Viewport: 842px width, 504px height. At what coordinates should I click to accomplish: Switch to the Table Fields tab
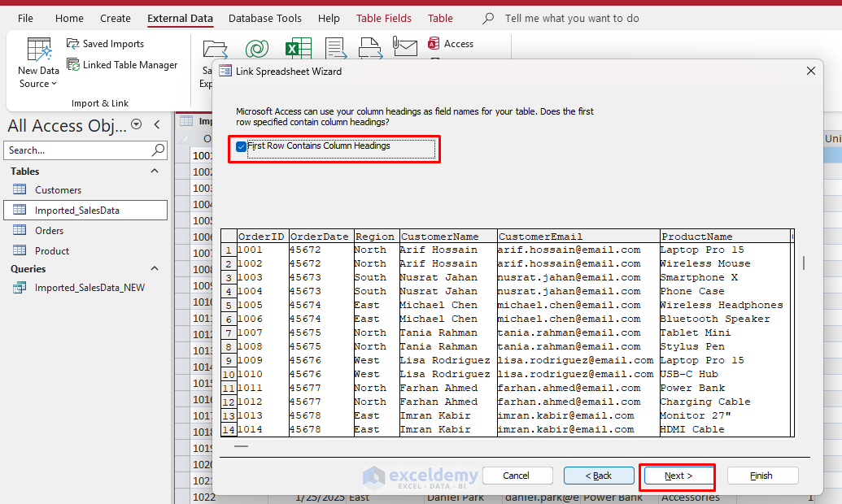tap(384, 18)
